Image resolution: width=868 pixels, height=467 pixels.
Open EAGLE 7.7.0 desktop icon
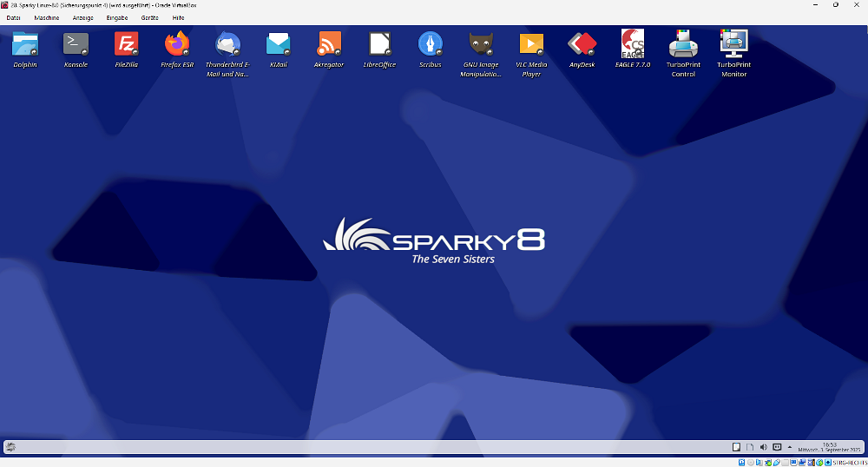(633, 44)
